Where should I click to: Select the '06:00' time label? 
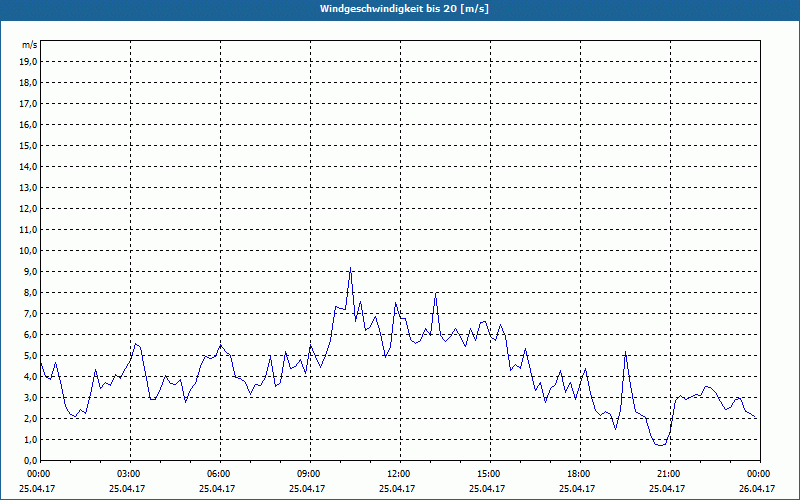coord(220,474)
